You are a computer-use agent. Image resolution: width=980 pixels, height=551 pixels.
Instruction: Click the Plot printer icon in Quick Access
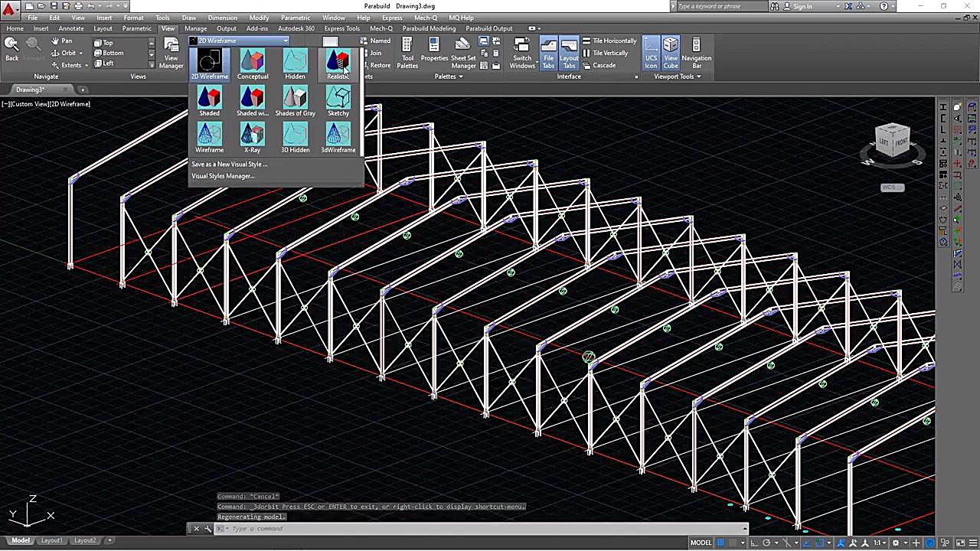tap(78, 6)
